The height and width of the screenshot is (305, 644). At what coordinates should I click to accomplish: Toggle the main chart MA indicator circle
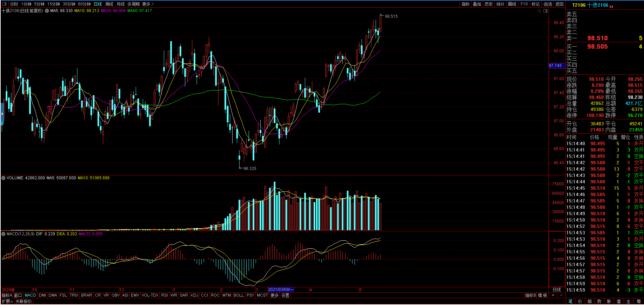coord(47,11)
